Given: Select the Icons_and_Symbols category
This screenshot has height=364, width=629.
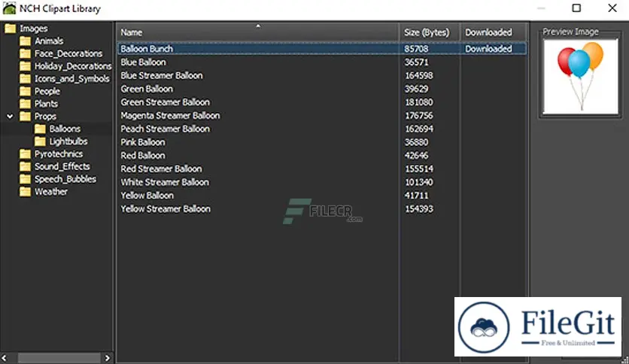Looking at the screenshot, I should [71, 78].
